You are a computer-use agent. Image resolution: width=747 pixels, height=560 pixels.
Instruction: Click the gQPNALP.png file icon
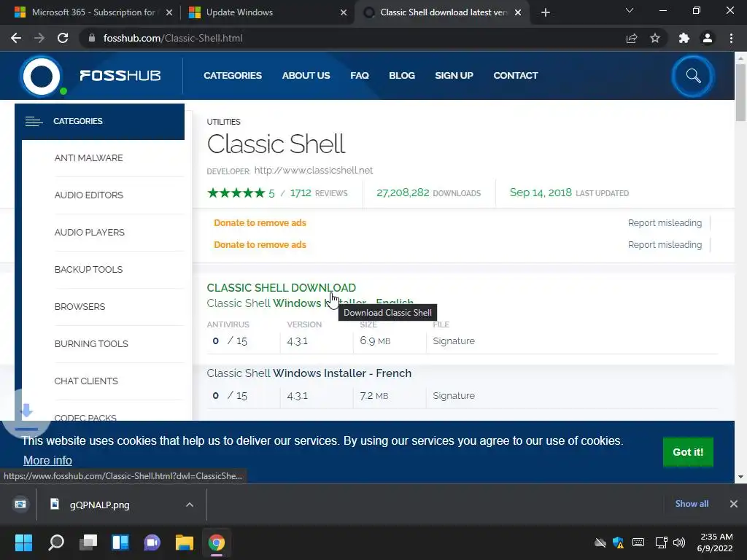(55, 504)
